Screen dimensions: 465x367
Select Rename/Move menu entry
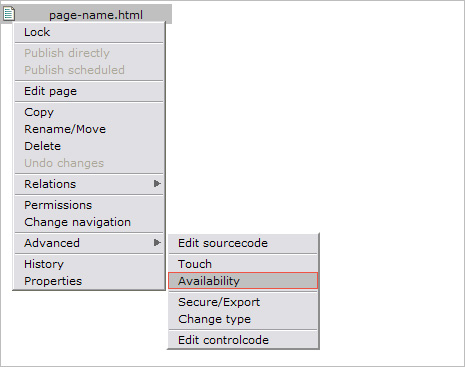pyautogui.click(x=89, y=129)
